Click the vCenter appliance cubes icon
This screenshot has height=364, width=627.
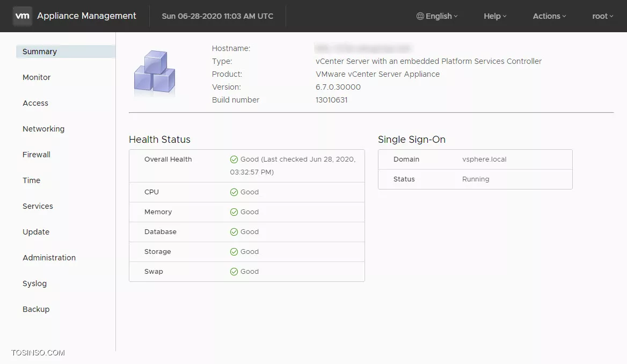point(155,73)
